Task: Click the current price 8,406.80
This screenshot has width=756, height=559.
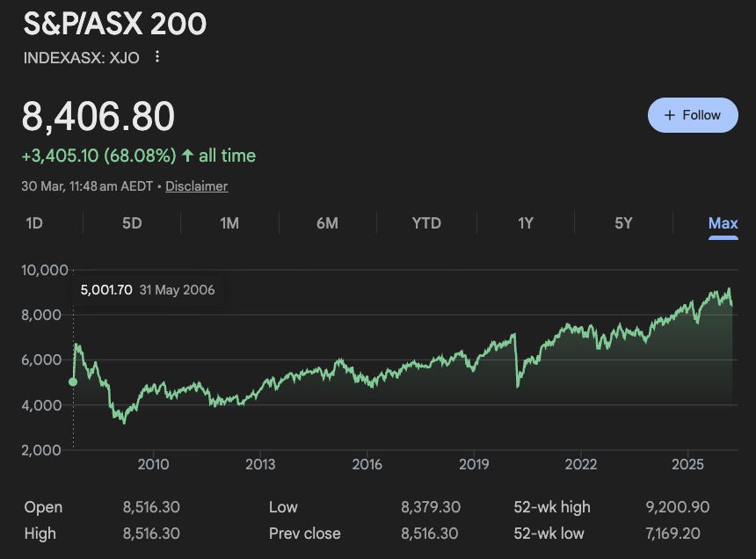Action: point(98,116)
